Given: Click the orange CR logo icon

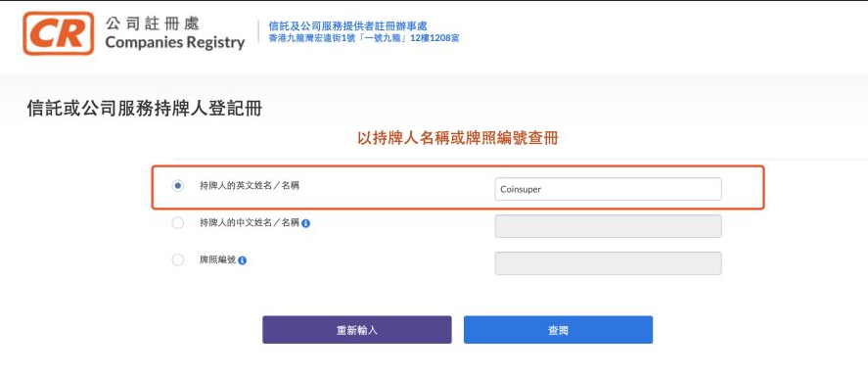Looking at the screenshot, I should pos(58,33).
